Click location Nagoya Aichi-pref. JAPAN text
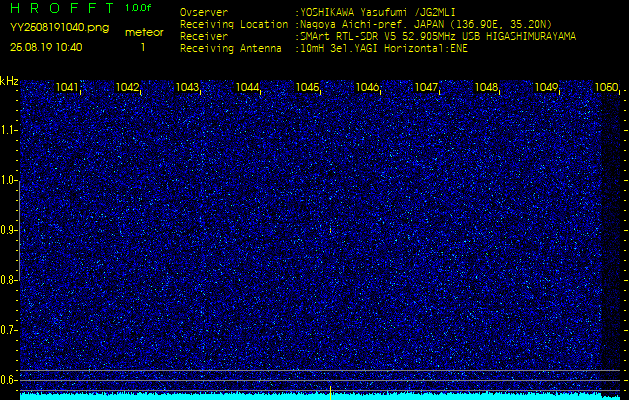Screen dimensions: 629x400 tap(424, 24)
